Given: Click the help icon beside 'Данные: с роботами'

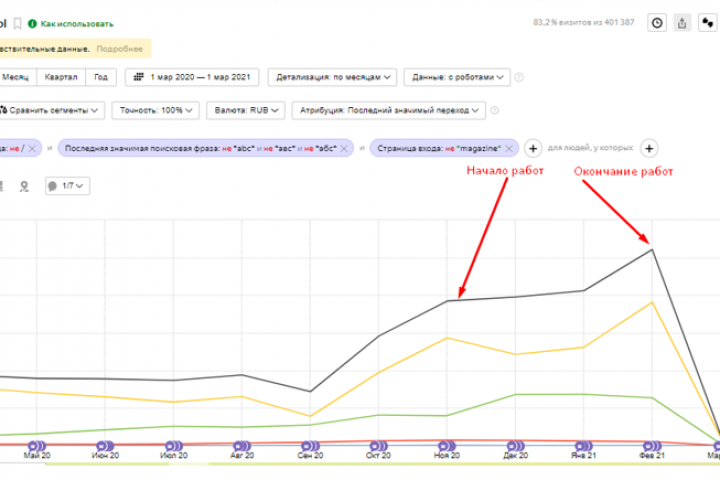Looking at the screenshot, I should tap(519, 77).
